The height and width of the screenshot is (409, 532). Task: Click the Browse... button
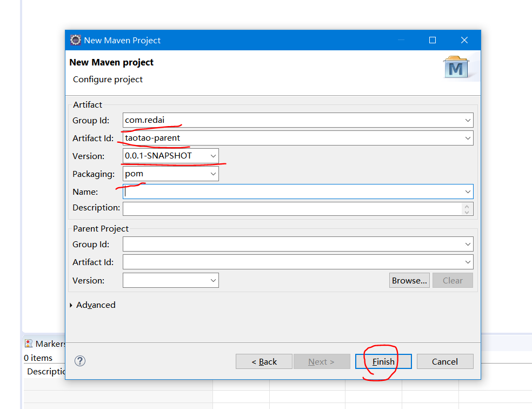tap(409, 280)
